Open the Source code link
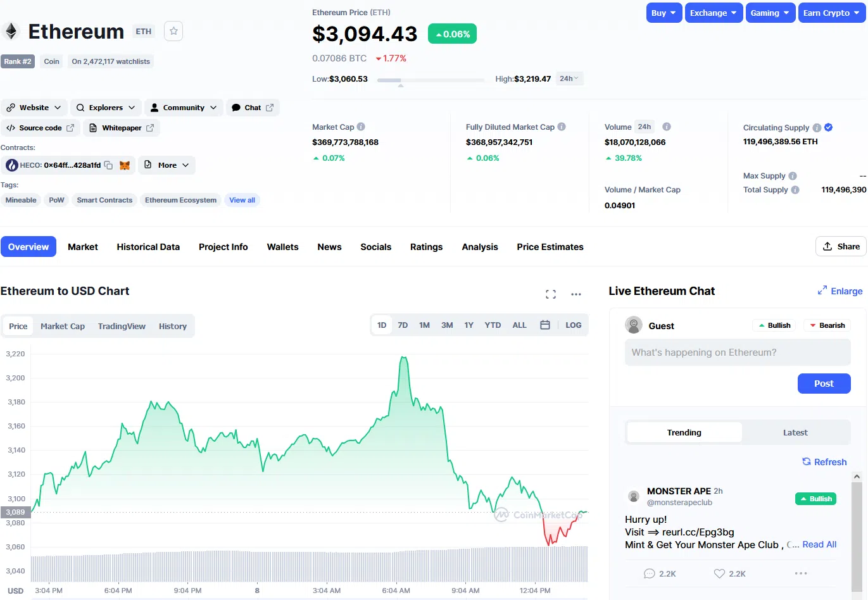Image resolution: width=868 pixels, height=600 pixels. 41,128
